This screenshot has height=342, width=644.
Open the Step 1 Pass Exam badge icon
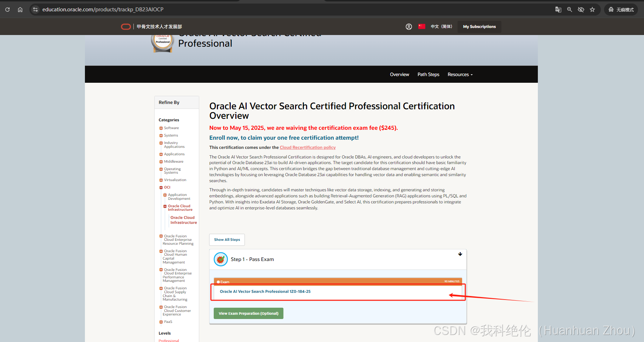coord(220,259)
